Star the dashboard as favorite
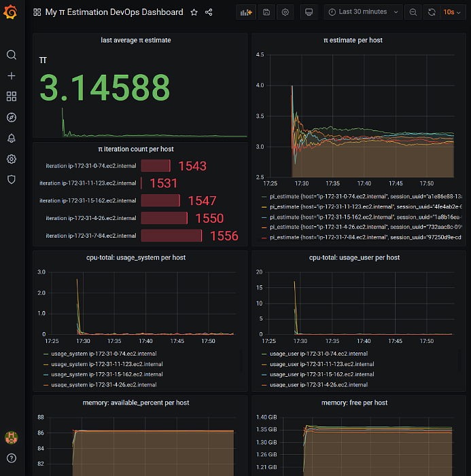This screenshot has width=471, height=476. 194,12
